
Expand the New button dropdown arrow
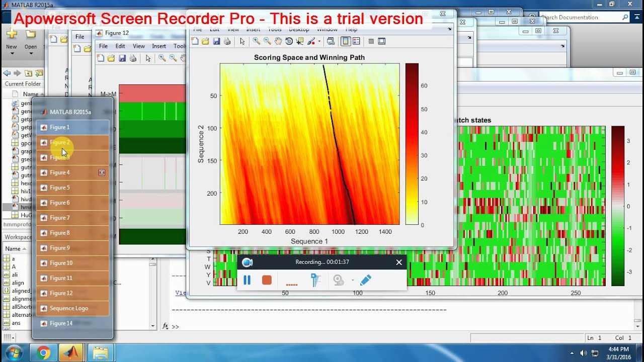[12, 53]
